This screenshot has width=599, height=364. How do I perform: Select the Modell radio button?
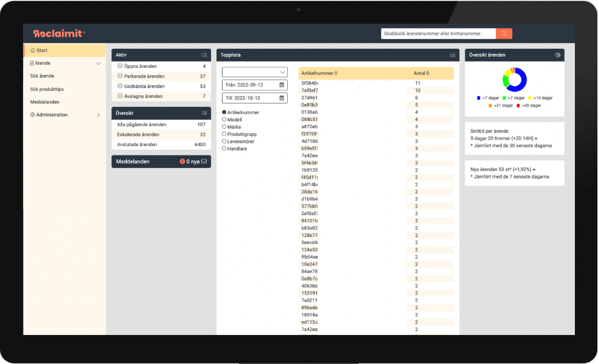point(224,119)
